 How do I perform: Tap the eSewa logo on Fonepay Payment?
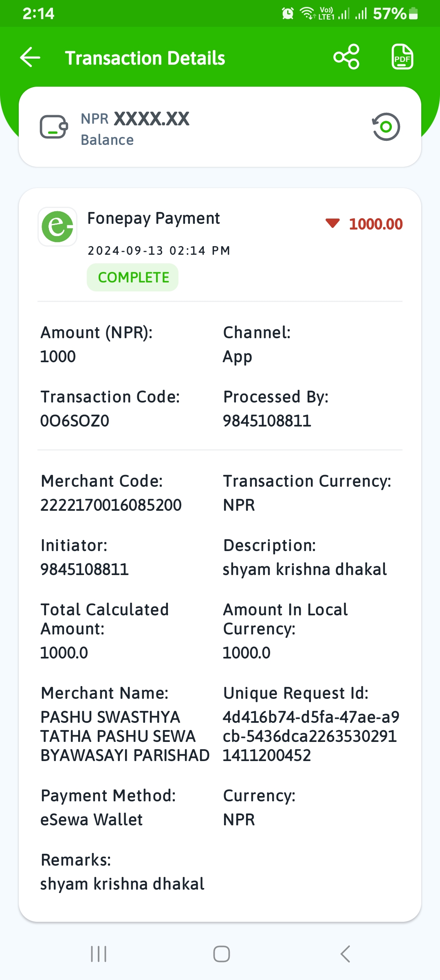[x=57, y=227]
